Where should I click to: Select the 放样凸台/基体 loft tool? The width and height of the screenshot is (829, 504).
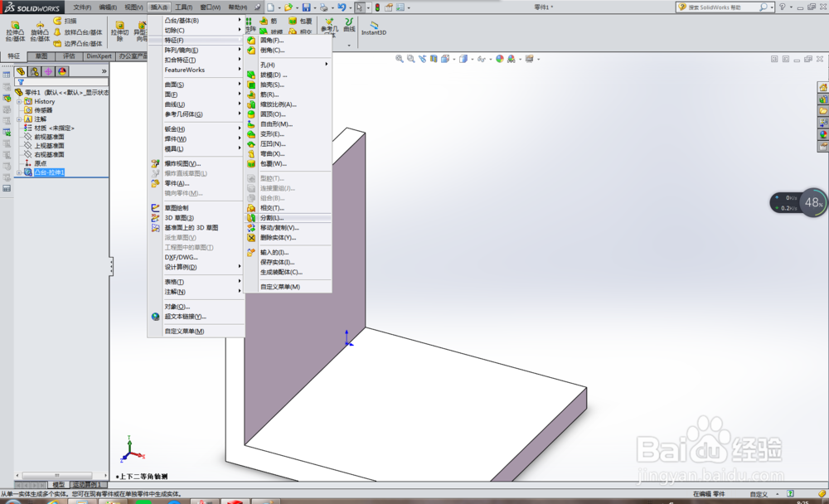point(78,32)
